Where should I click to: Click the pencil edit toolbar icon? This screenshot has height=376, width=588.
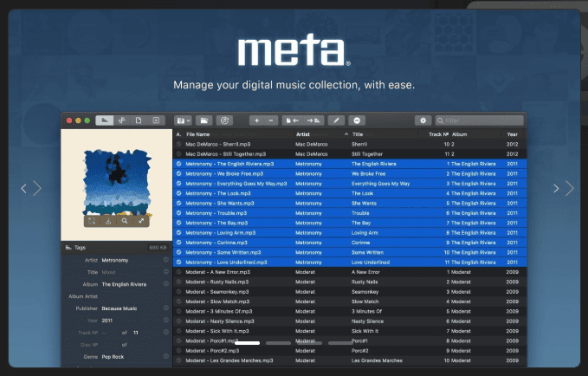(336, 120)
